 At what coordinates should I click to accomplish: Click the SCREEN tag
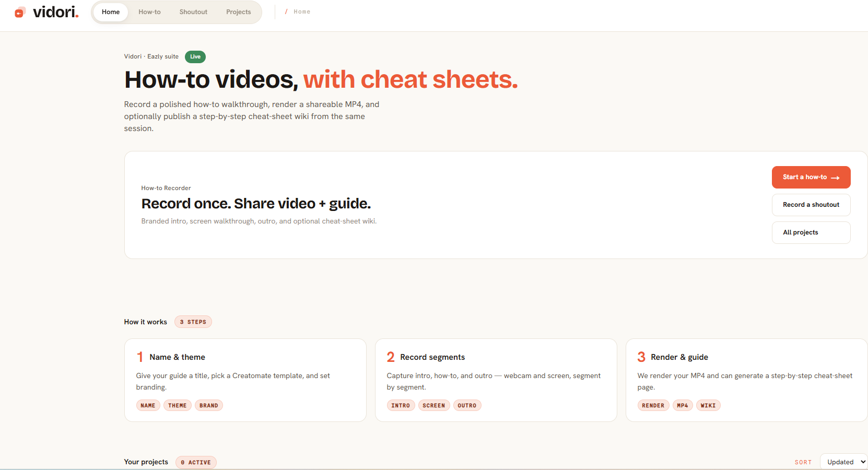pos(434,405)
